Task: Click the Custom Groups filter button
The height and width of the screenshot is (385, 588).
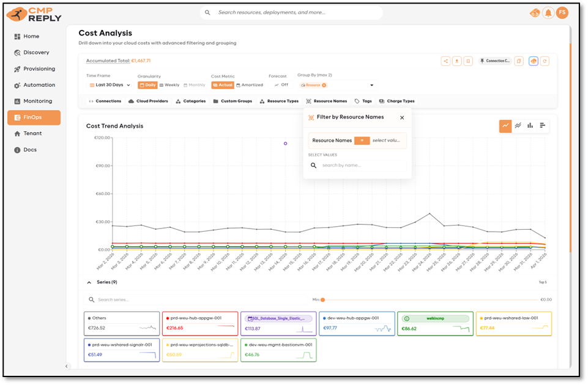Action: (x=233, y=101)
